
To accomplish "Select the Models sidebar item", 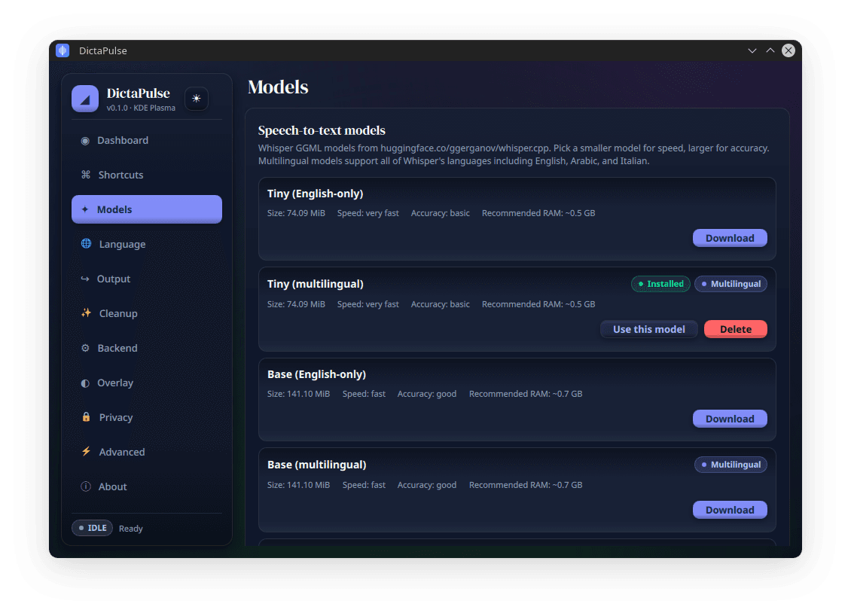I will tap(147, 209).
